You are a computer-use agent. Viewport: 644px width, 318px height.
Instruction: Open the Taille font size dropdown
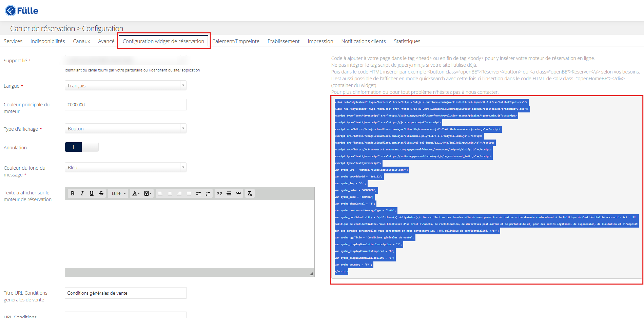(x=118, y=193)
